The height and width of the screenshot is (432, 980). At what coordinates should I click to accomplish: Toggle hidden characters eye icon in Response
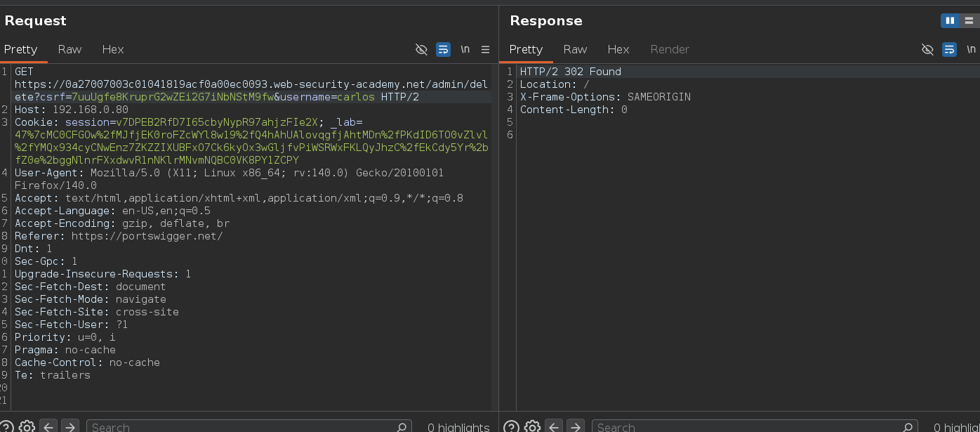pos(927,49)
